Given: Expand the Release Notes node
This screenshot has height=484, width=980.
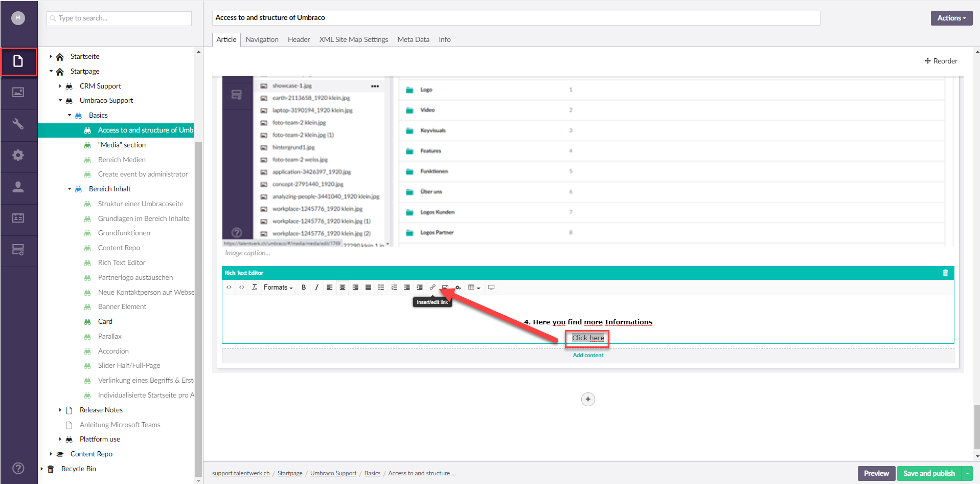Looking at the screenshot, I should (60, 410).
